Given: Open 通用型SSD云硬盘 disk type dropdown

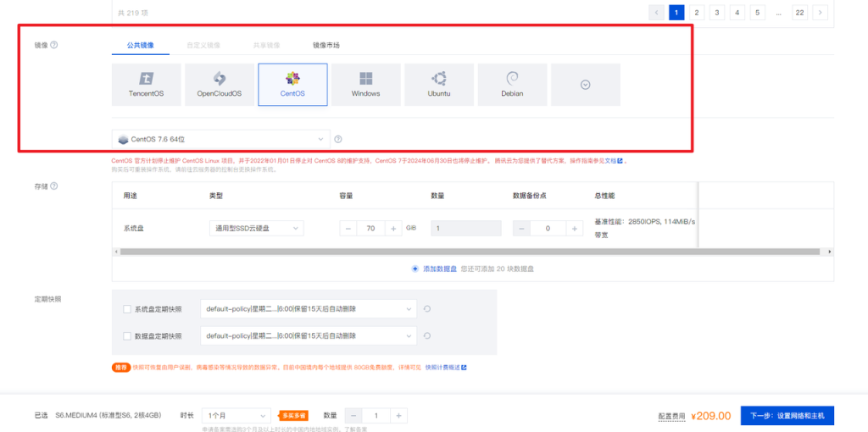Looking at the screenshot, I should click(256, 229).
